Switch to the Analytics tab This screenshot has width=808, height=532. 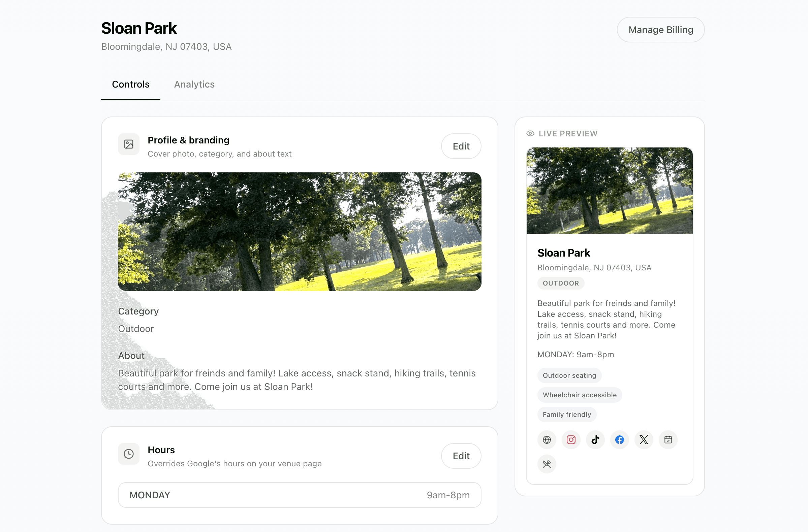194,84
